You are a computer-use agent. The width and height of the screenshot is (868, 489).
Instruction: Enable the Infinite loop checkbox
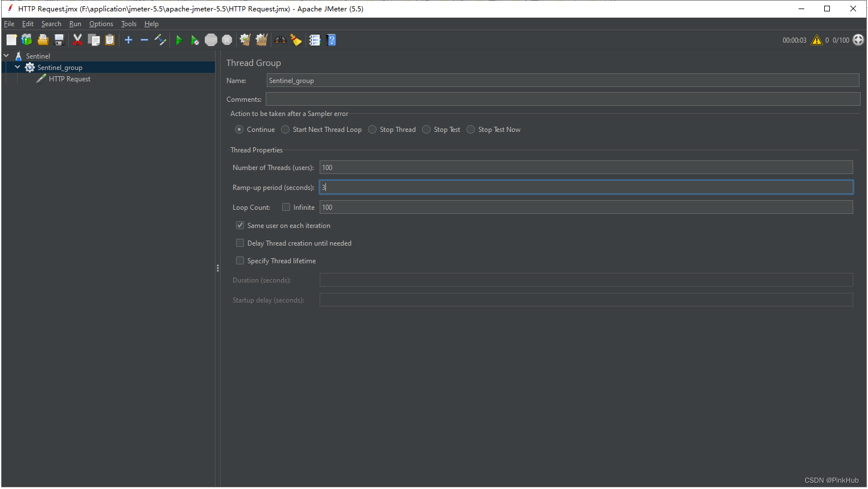click(x=286, y=208)
